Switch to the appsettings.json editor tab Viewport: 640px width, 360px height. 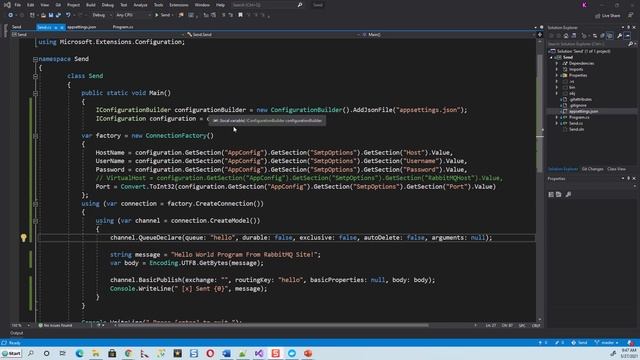tap(82, 27)
